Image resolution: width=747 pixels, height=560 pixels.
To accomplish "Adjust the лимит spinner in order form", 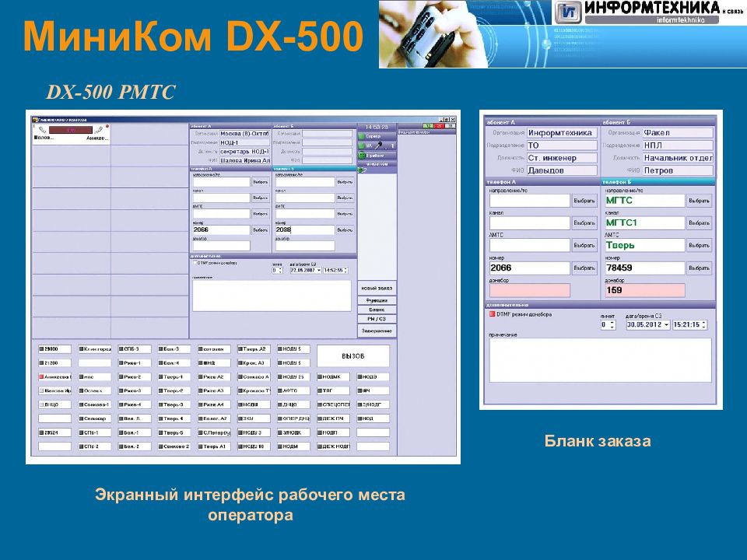I will click(612, 325).
